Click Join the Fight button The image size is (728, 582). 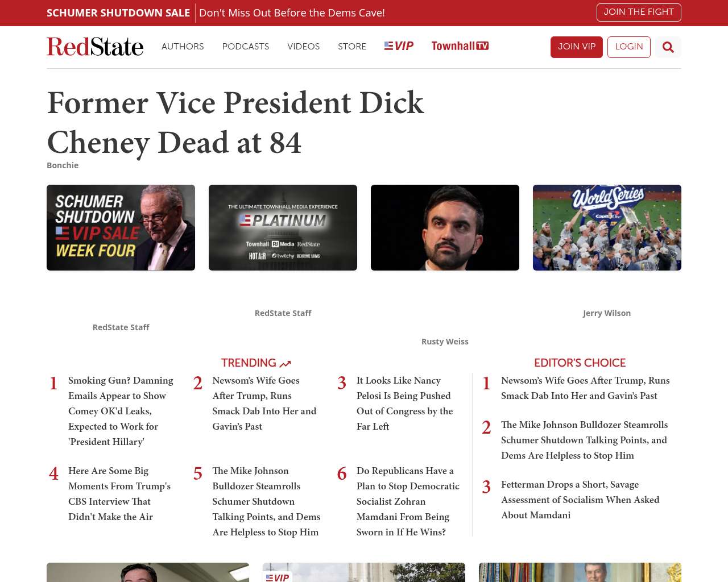pos(639,13)
